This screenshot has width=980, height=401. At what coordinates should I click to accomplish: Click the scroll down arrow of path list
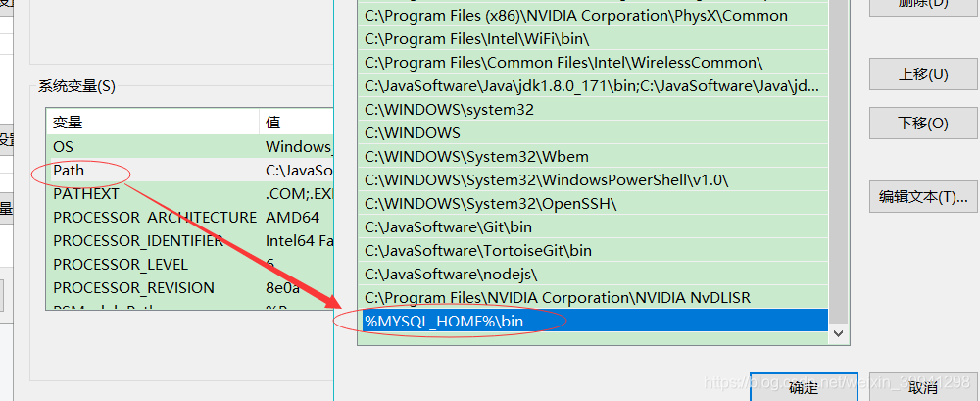(x=838, y=334)
